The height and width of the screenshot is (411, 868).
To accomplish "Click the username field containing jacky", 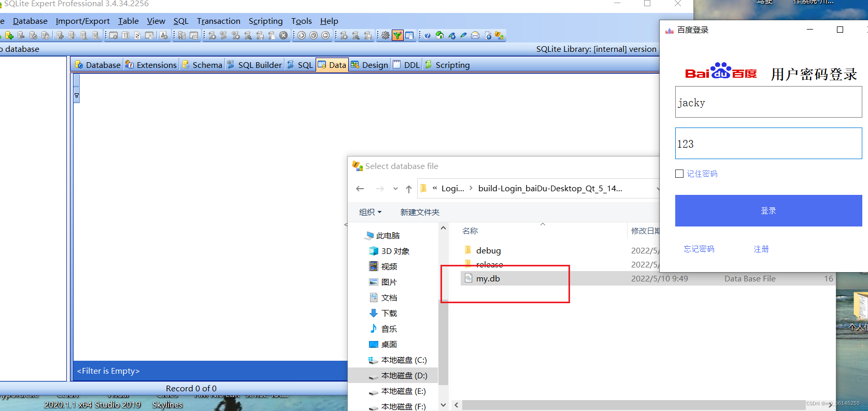I will point(769,102).
